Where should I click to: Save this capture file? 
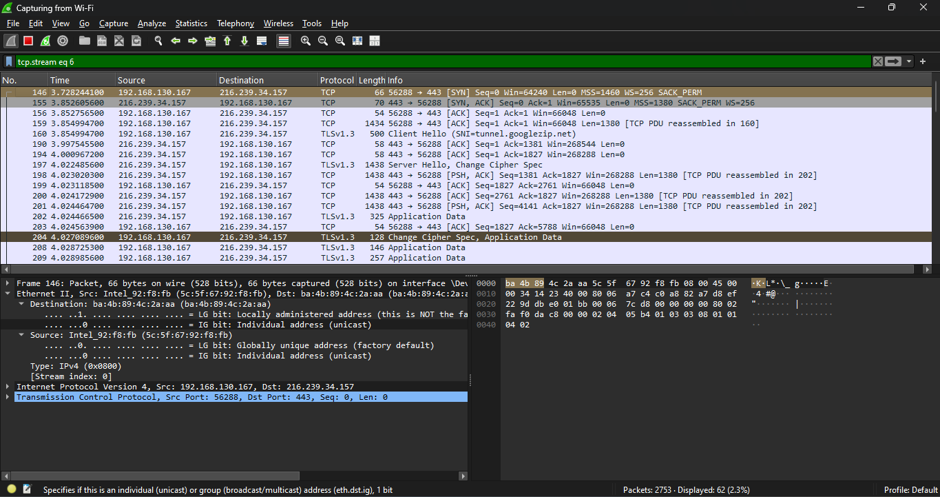click(x=102, y=41)
